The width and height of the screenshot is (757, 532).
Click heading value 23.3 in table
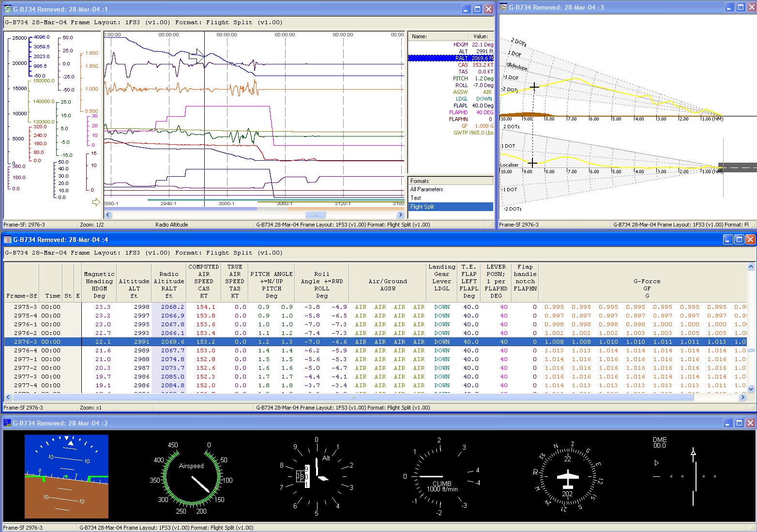click(103, 307)
